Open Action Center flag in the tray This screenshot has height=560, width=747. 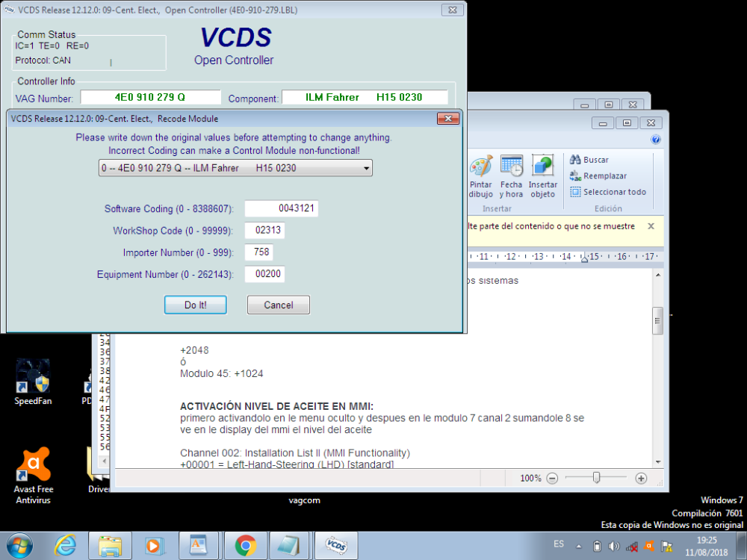pyautogui.click(x=666, y=547)
